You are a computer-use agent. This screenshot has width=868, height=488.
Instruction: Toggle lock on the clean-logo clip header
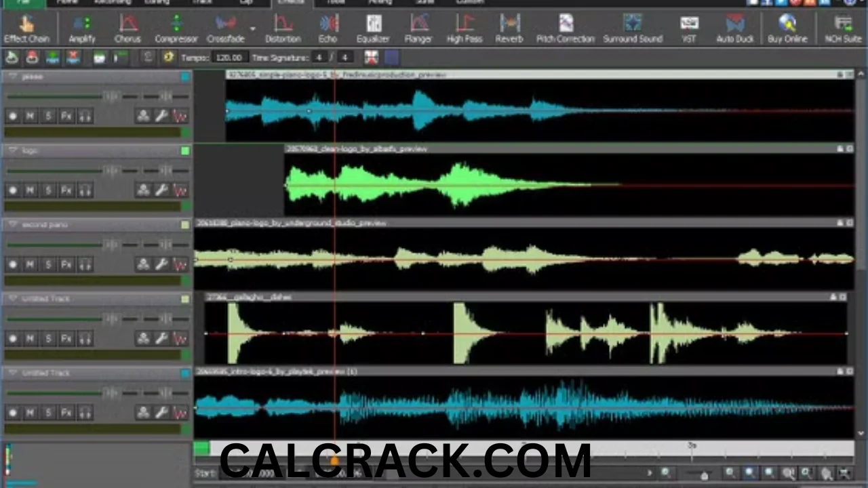[840, 148]
